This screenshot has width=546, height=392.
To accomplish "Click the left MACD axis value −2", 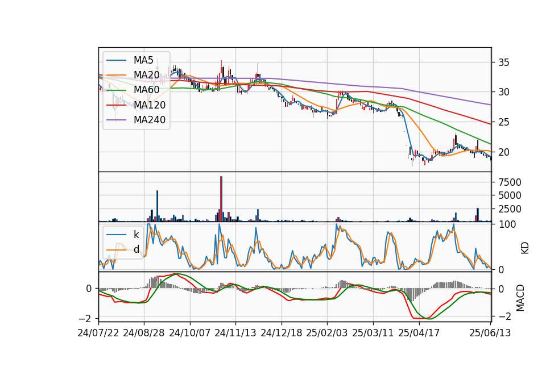I will pos(85,318).
